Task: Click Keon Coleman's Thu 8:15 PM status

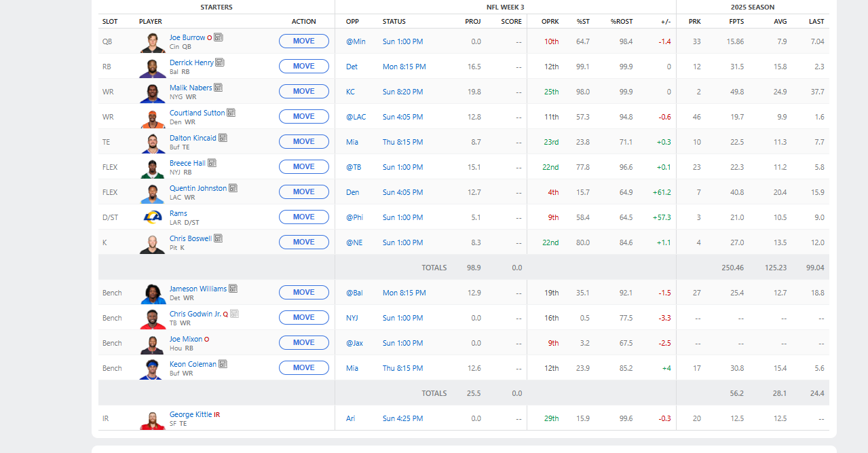Action: point(402,368)
